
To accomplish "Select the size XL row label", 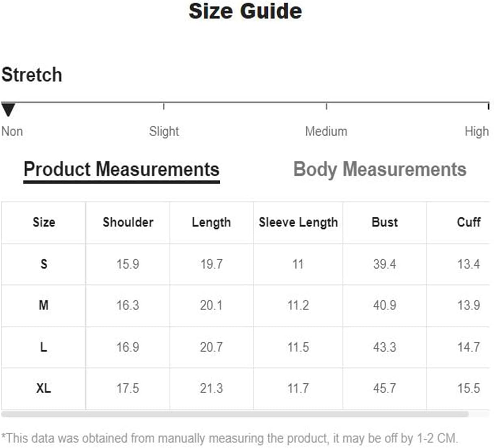I will tap(44, 388).
